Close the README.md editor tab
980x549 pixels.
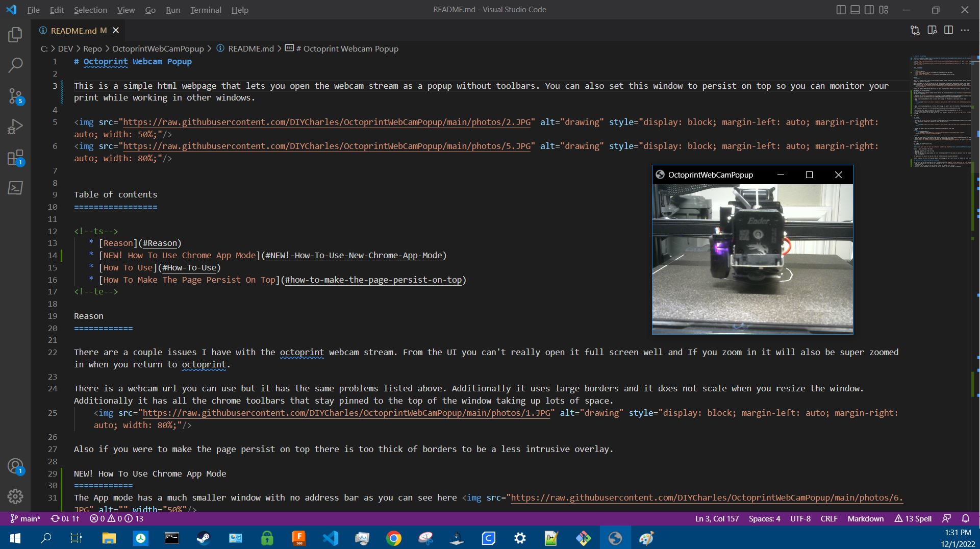pyautogui.click(x=116, y=31)
